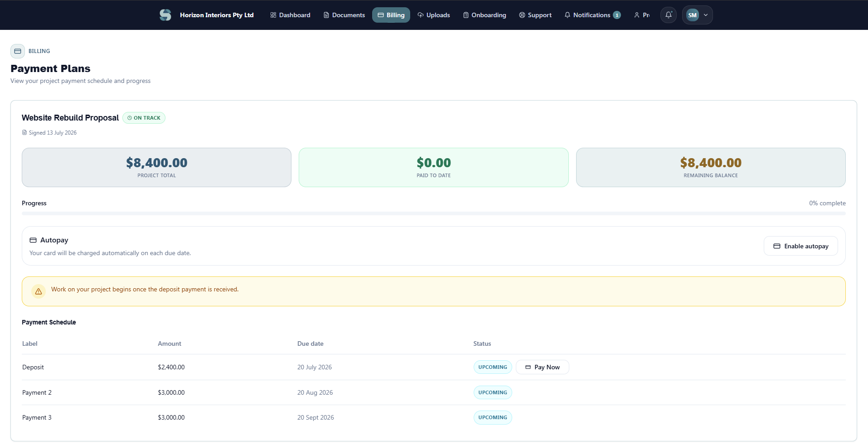Open the Onboarding section
The height and width of the screenshot is (445, 868).
coord(485,15)
